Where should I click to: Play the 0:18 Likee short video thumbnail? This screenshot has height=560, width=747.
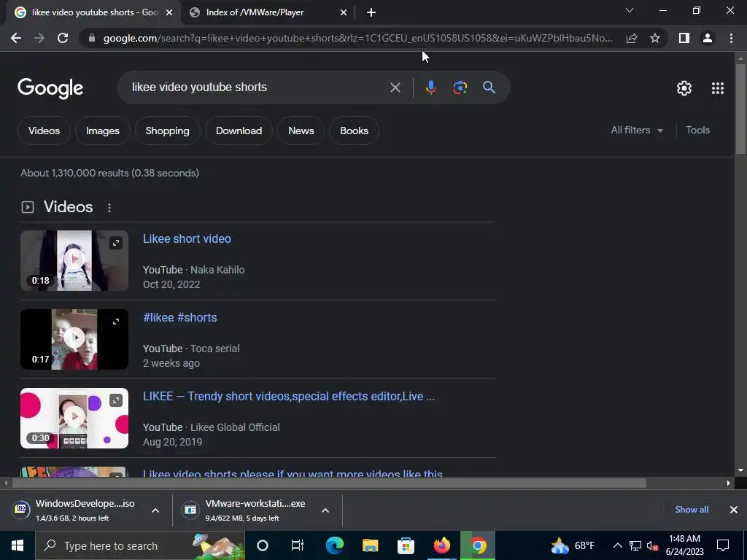[x=74, y=260]
